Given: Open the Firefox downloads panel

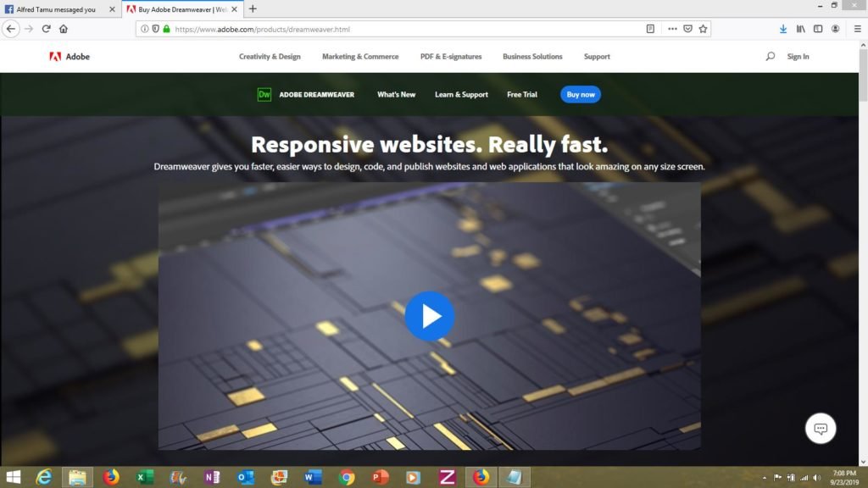Looking at the screenshot, I should click(x=782, y=29).
